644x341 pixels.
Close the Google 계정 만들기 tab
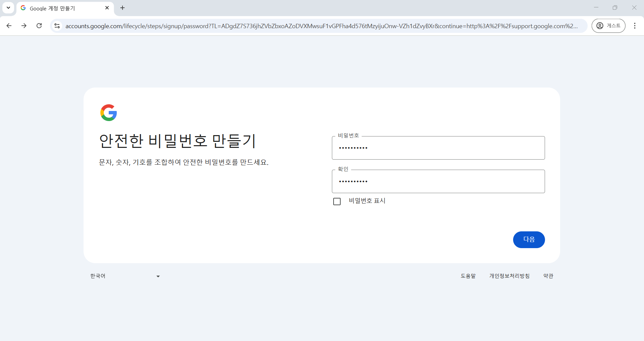click(x=107, y=8)
